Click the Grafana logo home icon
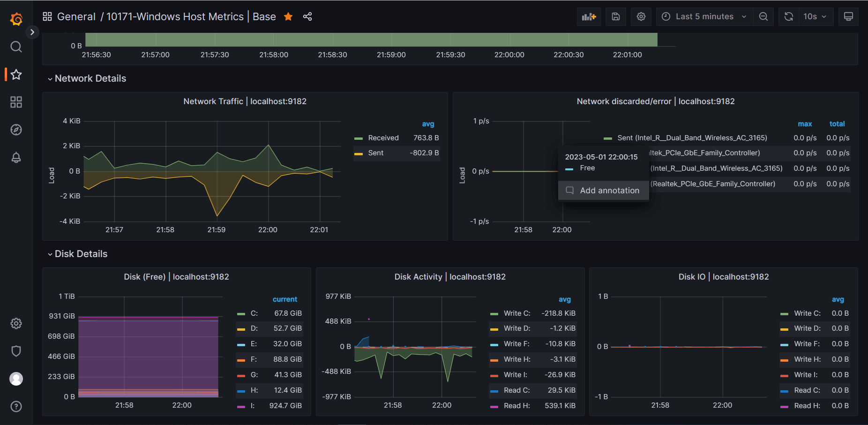This screenshot has width=868, height=425. (x=16, y=19)
